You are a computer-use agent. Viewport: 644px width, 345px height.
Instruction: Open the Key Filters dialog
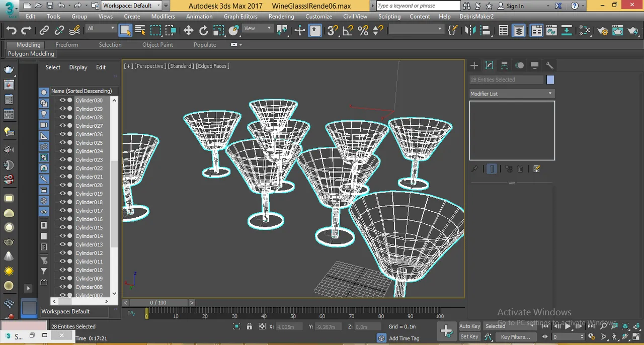point(515,336)
